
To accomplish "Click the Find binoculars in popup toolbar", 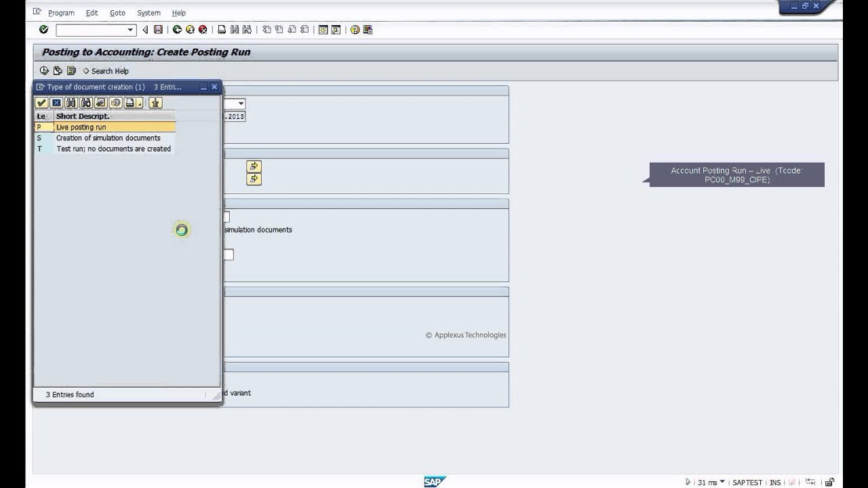I will pyautogui.click(x=71, y=103).
